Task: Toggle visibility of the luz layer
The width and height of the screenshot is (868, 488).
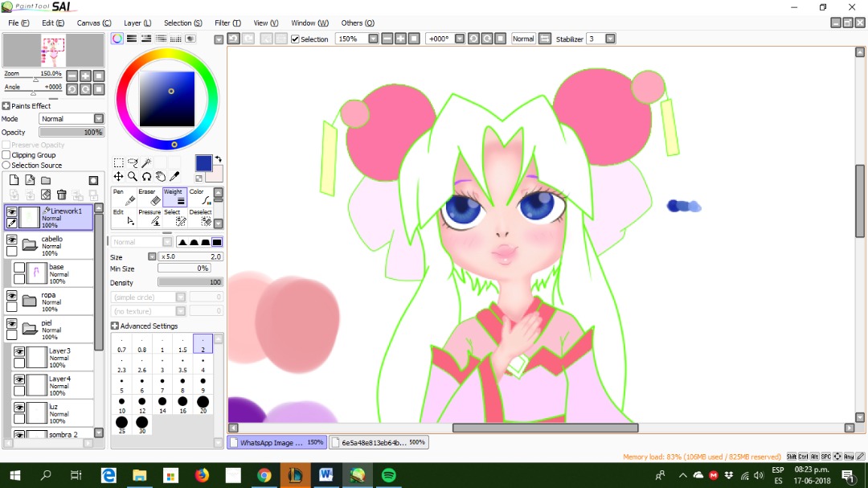Action: [x=19, y=408]
